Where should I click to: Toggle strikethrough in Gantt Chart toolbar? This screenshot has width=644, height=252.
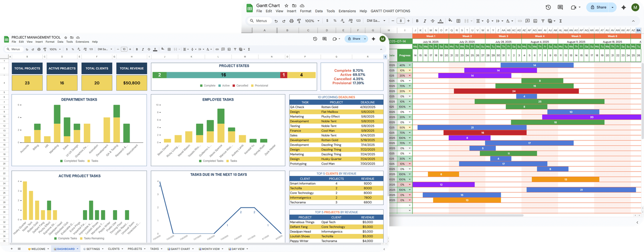(x=433, y=21)
